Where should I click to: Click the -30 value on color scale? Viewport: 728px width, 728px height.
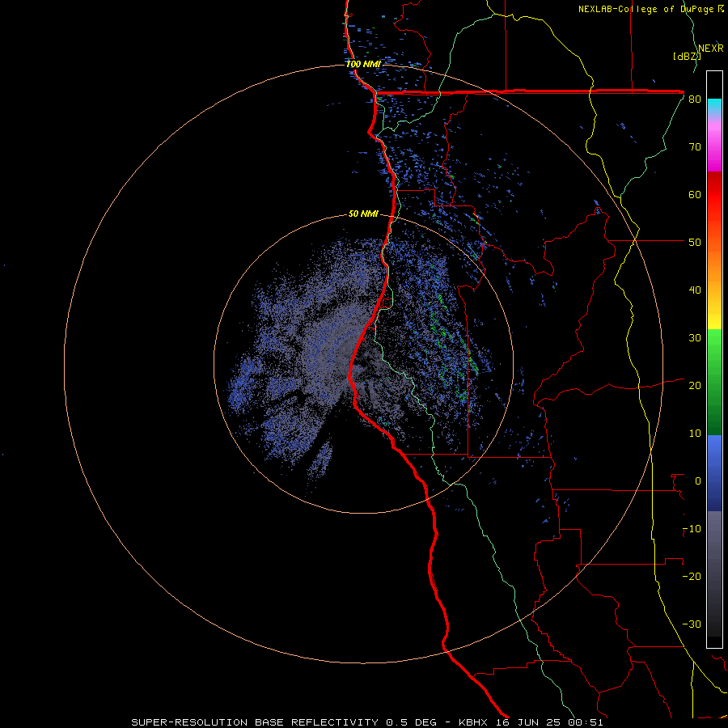692,624
